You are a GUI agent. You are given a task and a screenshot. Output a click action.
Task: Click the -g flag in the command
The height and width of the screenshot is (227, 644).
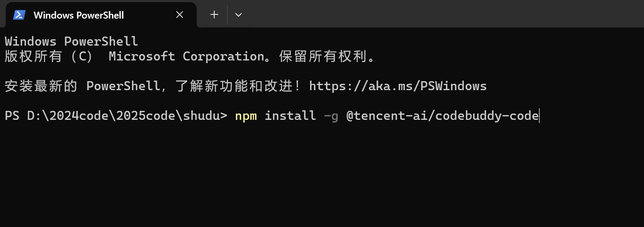pos(331,115)
